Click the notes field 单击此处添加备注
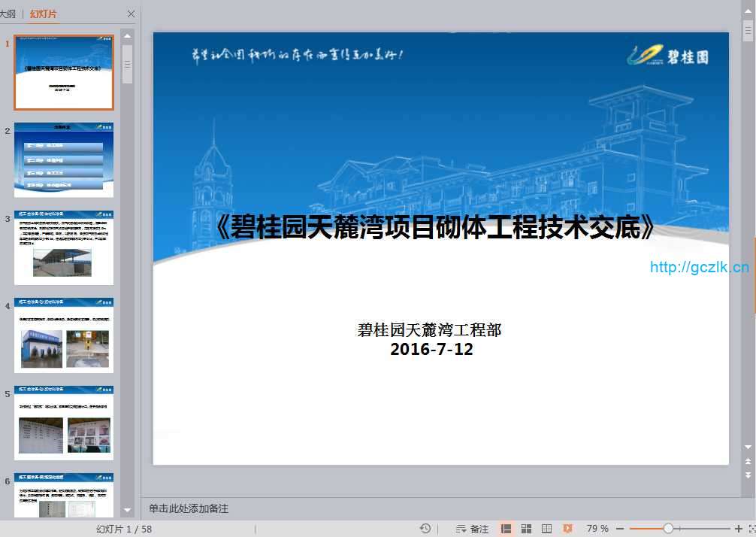 pos(189,508)
